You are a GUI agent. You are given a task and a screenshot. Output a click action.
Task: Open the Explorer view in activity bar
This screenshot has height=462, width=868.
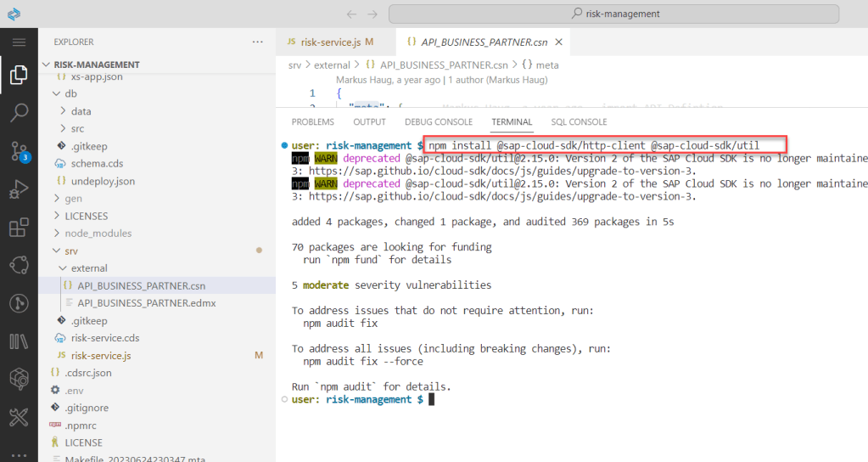coord(19,76)
